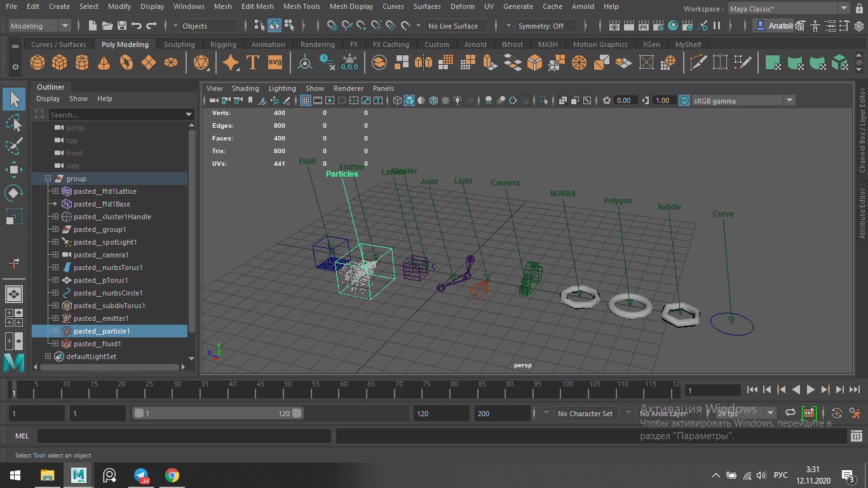Open Render Settings clapperboard-gear icon
Screen dimensions: 868x488
coord(658,26)
